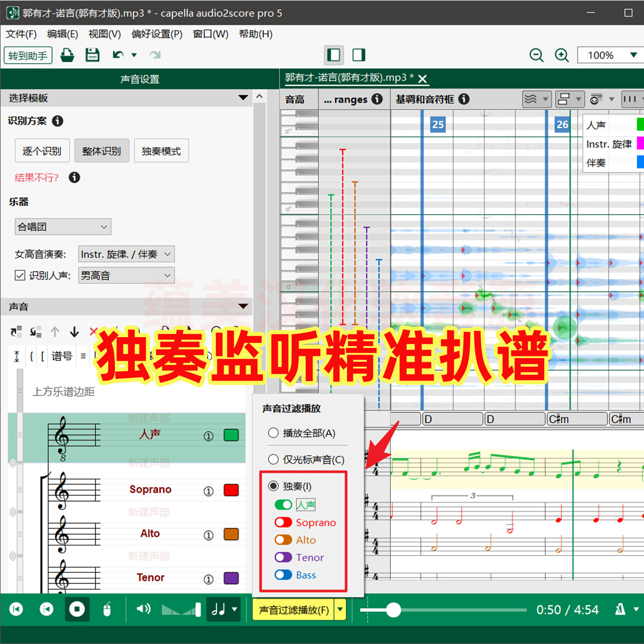
Task: Select the 仅光标声音(C) radio option
Action: coord(273,459)
